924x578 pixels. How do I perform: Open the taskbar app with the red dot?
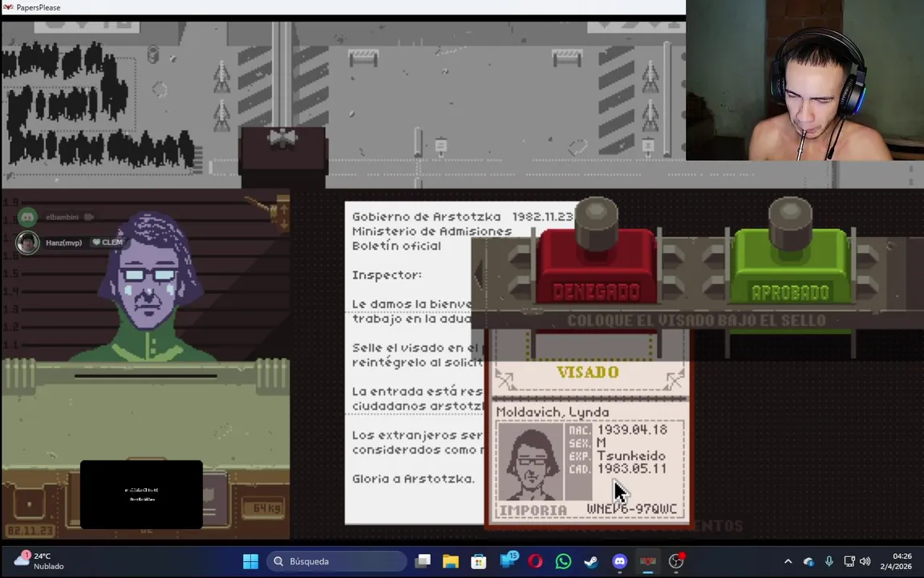click(676, 561)
